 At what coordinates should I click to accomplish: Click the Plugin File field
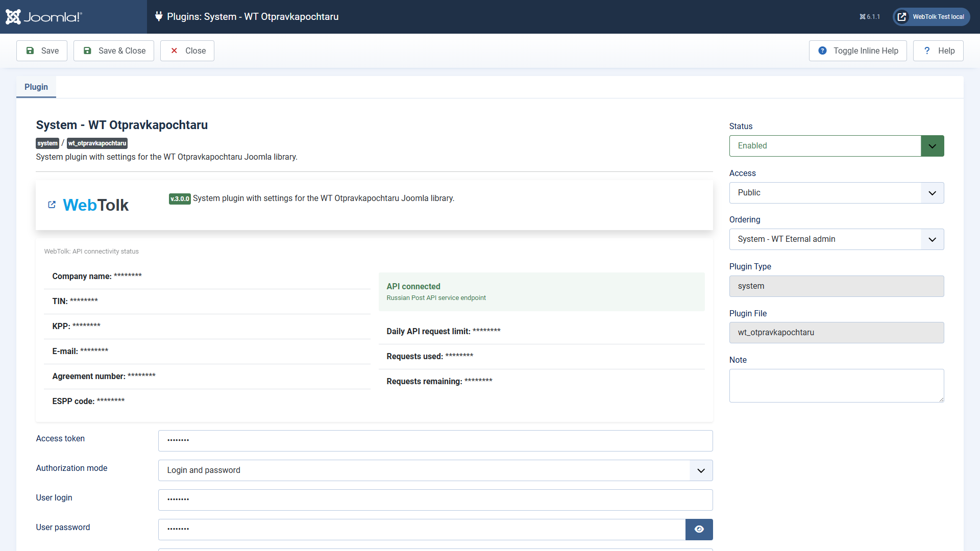837,333
